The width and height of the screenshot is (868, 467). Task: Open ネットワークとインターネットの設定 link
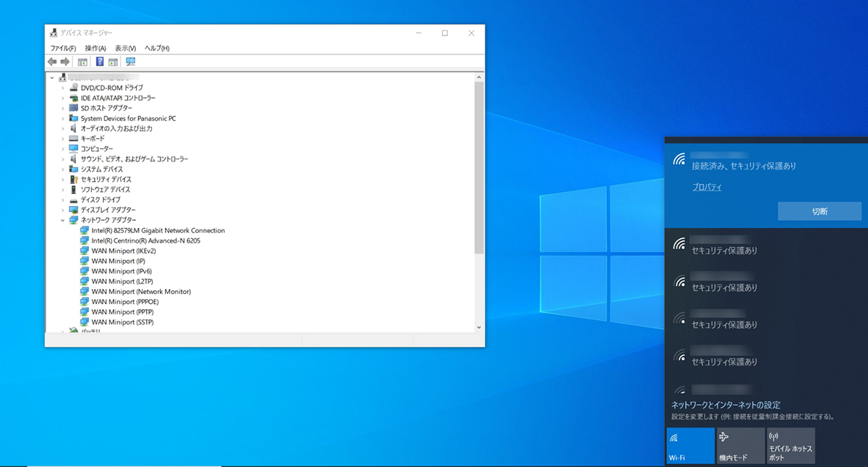tap(726, 405)
